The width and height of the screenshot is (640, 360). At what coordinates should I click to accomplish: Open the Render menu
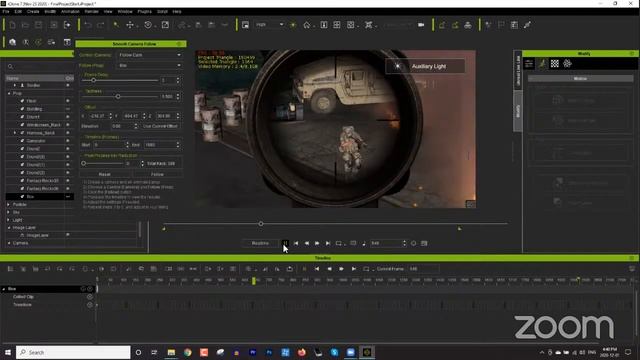(x=91, y=11)
